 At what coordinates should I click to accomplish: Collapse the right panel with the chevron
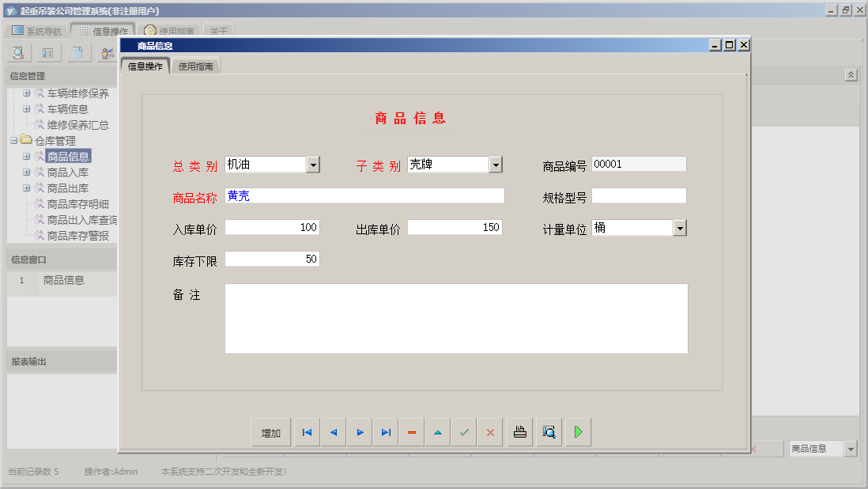pyautogui.click(x=851, y=74)
